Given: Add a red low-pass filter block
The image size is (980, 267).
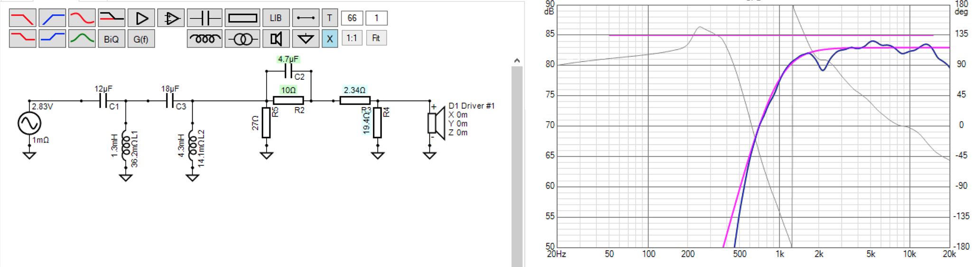Looking at the screenshot, I should point(22,18).
